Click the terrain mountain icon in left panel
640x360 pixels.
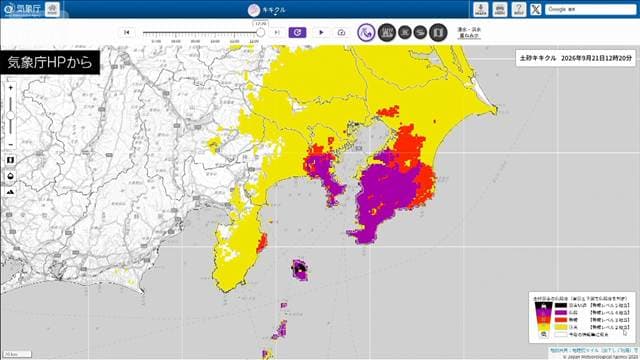point(11,192)
